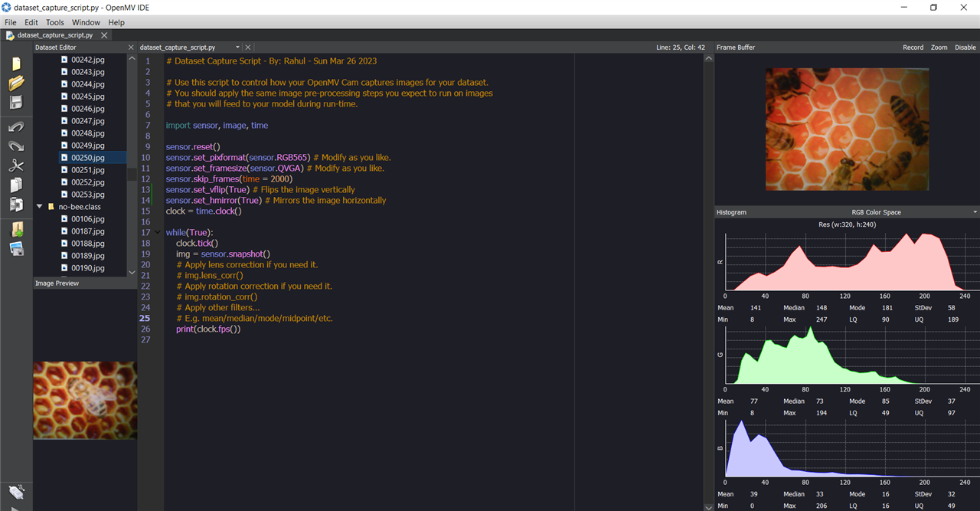
Task: Create a new file from the toolbar
Action: point(16,64)
